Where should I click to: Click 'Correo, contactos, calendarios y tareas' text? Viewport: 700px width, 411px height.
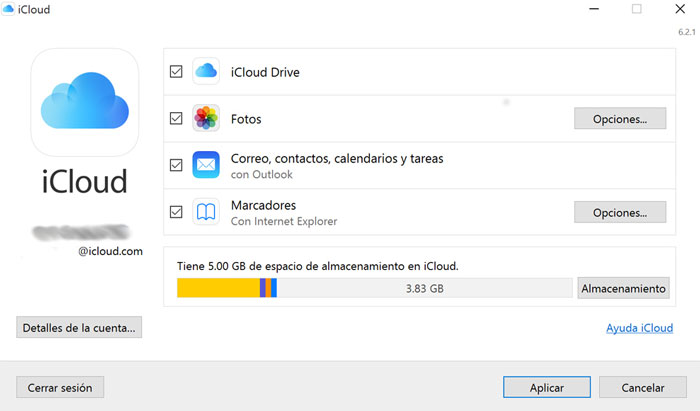coord(337,158)
